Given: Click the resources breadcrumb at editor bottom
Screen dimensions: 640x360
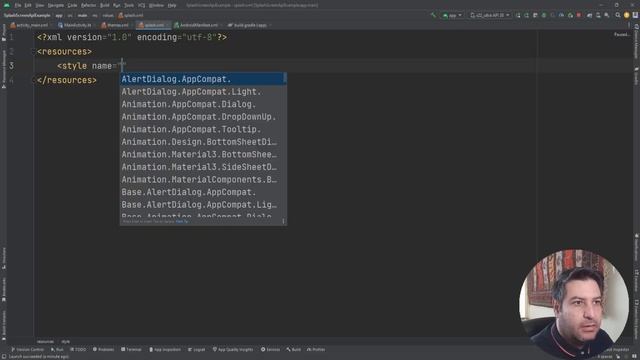Looking at the screenshot, I should tap(45, 342).
